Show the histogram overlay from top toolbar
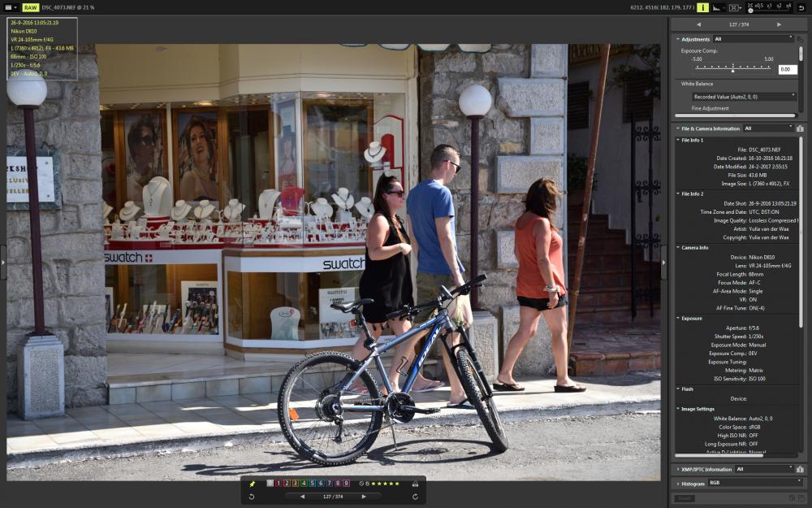Screen dimensions: 812x508 717,7
